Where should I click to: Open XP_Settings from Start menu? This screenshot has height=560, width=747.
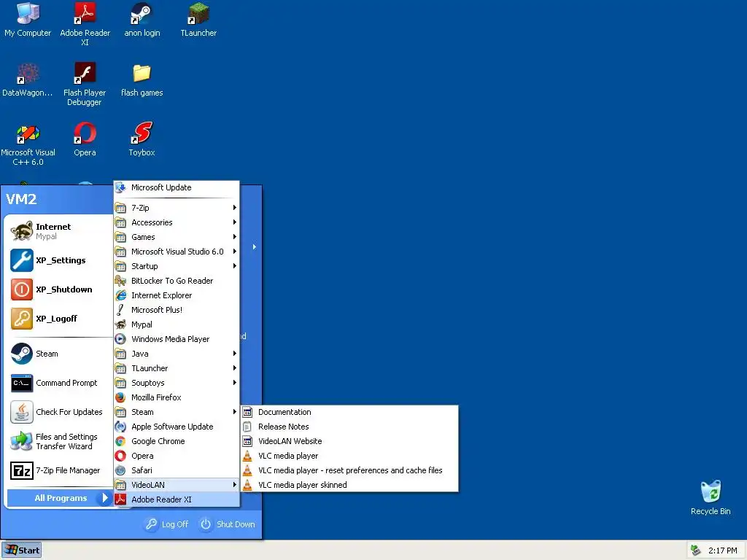[x=60, y=260]
